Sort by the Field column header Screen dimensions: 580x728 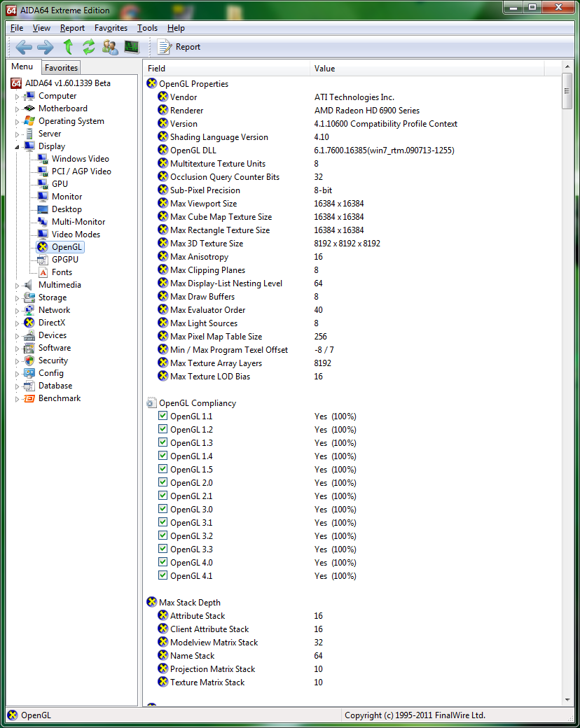(226, 69)
